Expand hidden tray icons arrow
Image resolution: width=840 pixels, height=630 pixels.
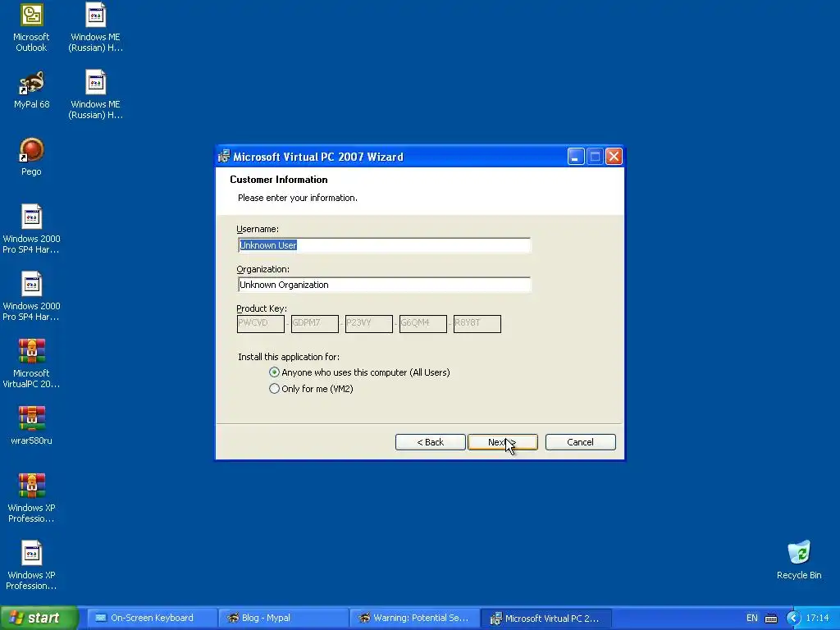pyautogui.click(x=793, y=619)
